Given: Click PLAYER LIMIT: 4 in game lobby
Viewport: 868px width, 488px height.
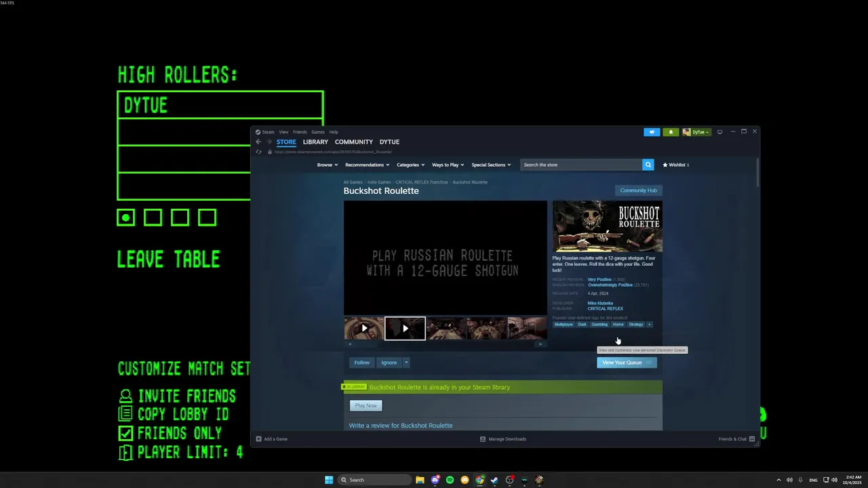Looking at the screenshot, I should 190,452.
